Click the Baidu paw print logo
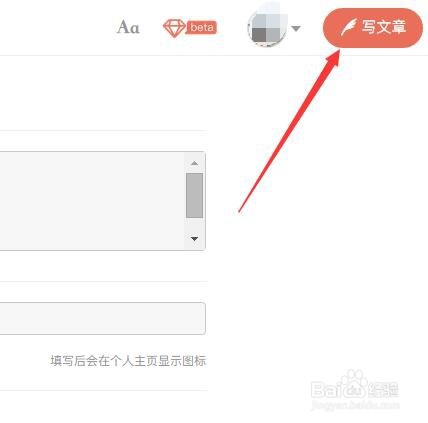 coord(354,379)
